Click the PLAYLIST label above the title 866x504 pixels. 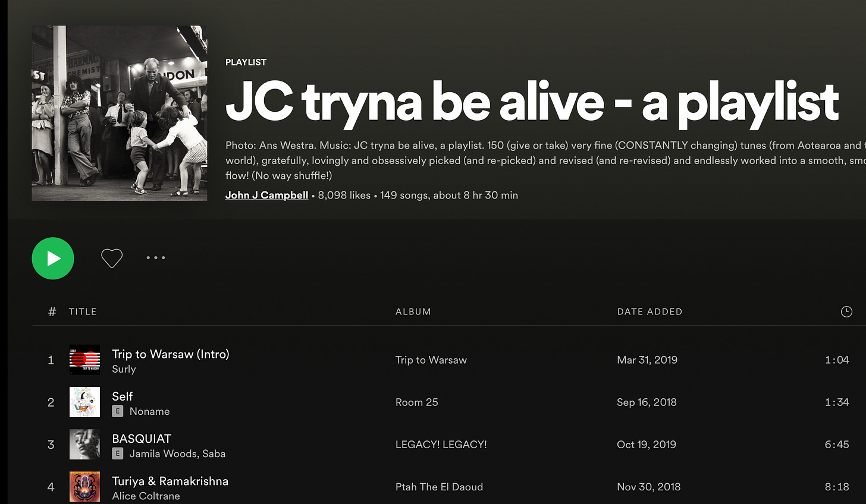point(246,62)
